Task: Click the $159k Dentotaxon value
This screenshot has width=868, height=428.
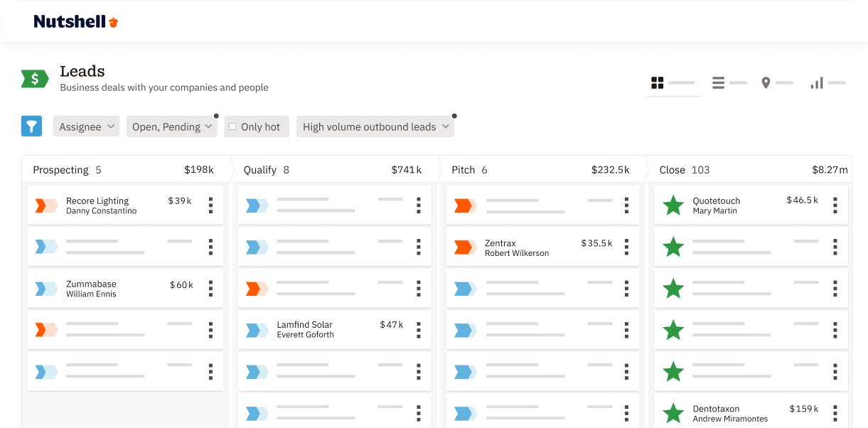Action: (804, 409)
